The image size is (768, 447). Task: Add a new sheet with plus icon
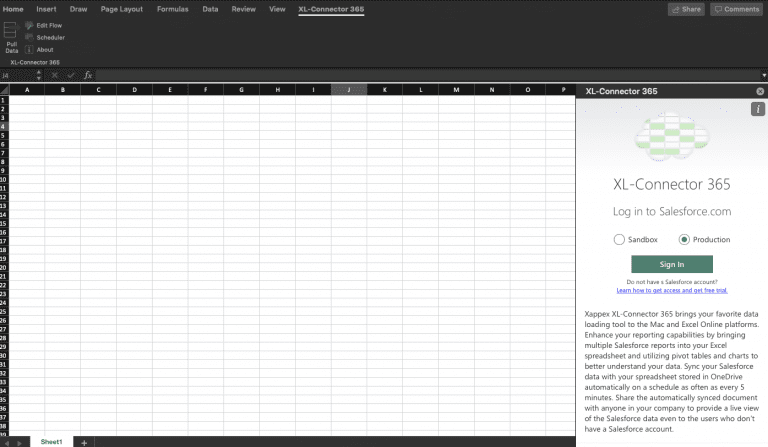[x=84, y=441]
